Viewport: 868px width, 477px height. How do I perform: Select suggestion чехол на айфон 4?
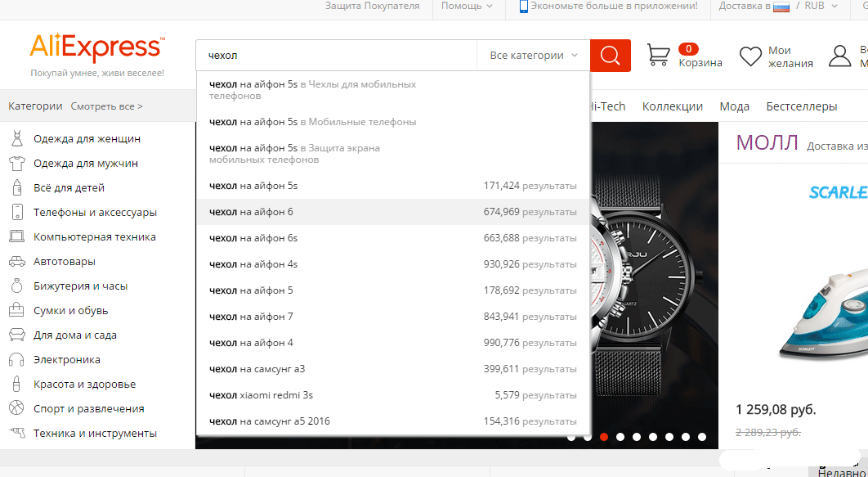click(393, 342)
